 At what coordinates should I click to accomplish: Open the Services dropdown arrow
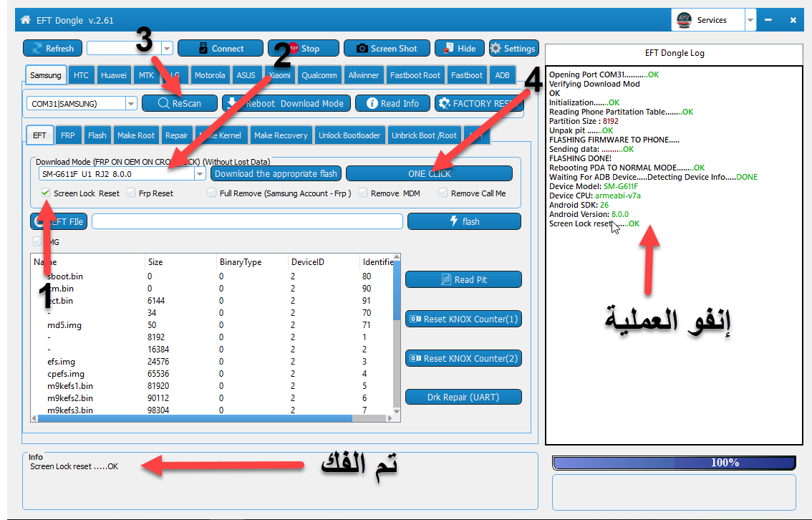pyautogui.click(x=750, y=20)
